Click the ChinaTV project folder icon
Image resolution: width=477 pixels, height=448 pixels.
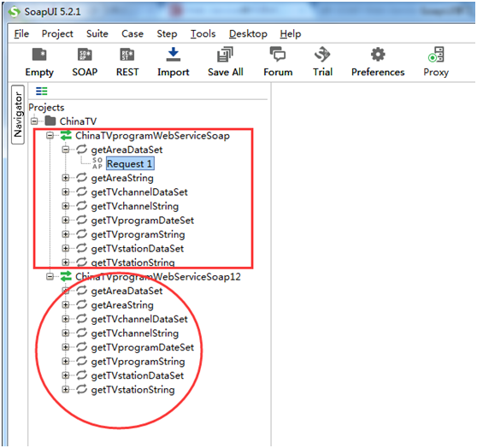point(50,121)
